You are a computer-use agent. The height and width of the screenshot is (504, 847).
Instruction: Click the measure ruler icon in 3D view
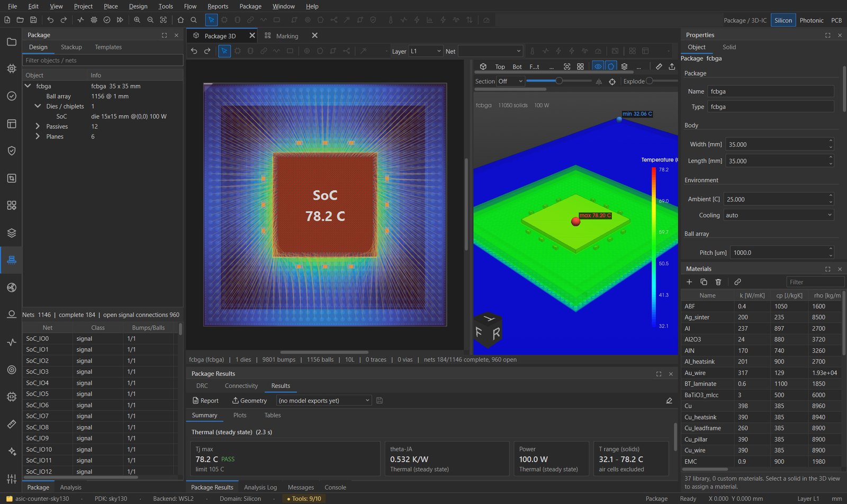click(x=659, y=67)
